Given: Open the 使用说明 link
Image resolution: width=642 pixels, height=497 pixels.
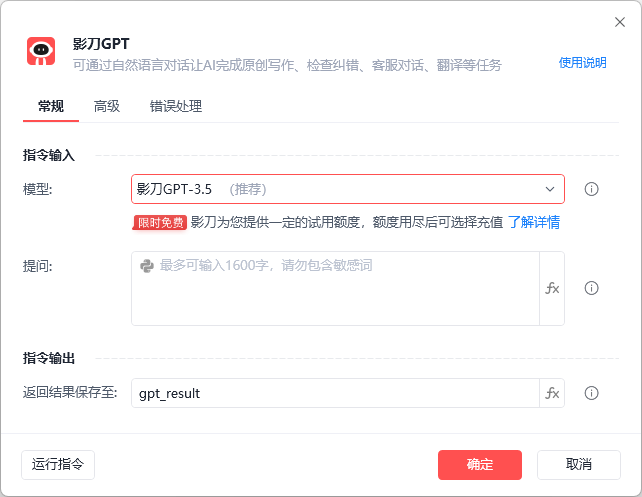Looking at the screenshot, I should 583,63.
